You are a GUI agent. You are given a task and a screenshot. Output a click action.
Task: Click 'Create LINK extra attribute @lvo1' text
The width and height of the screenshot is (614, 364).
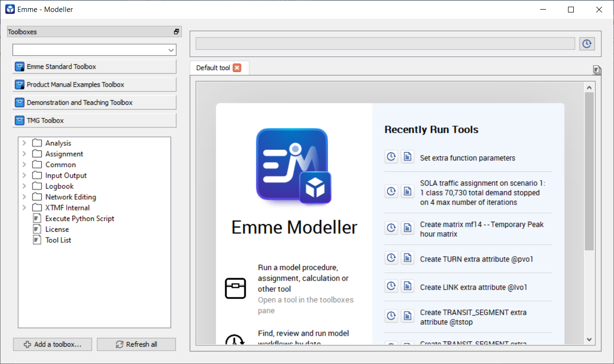point(474,287)
